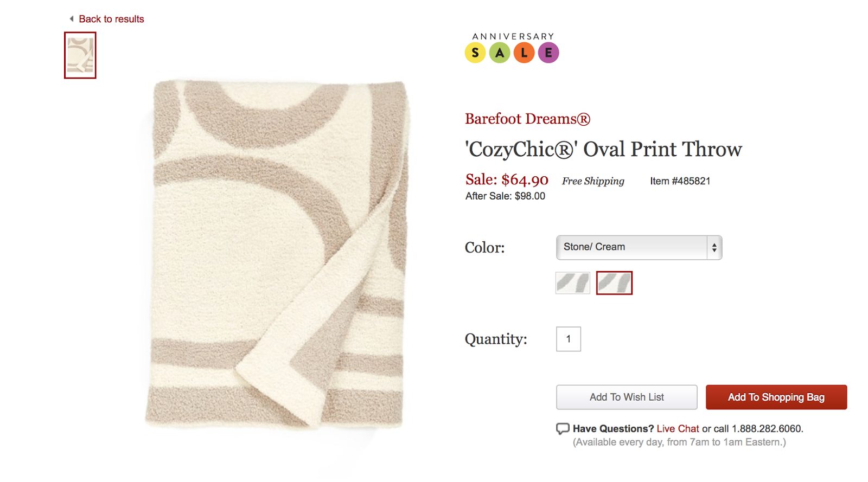Viewport: 868px width, 482px height.
Task: Click the orange L circle in the sale logo
Action: (x=524, y=53)
